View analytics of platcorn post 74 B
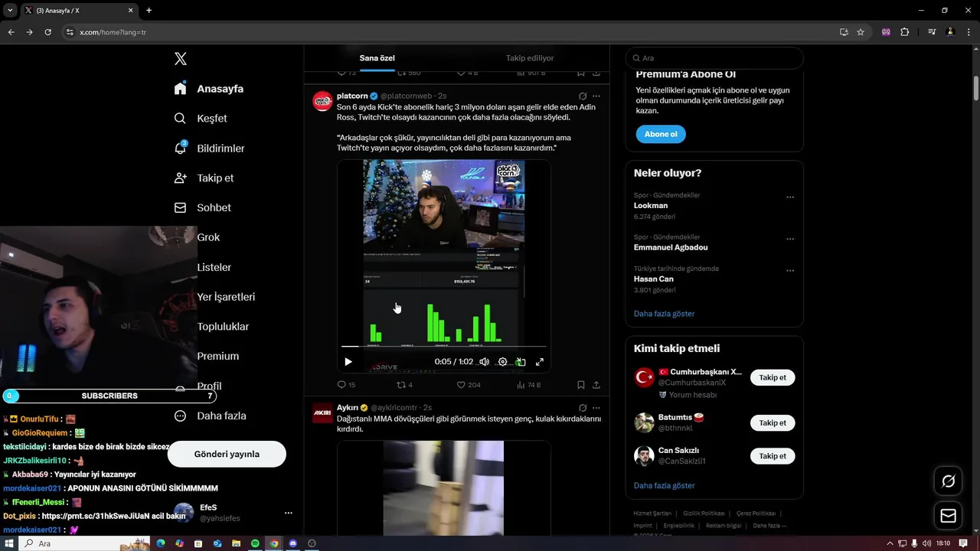Image resolution: width=980 pixels, height=551 pixels. (529, 385)
